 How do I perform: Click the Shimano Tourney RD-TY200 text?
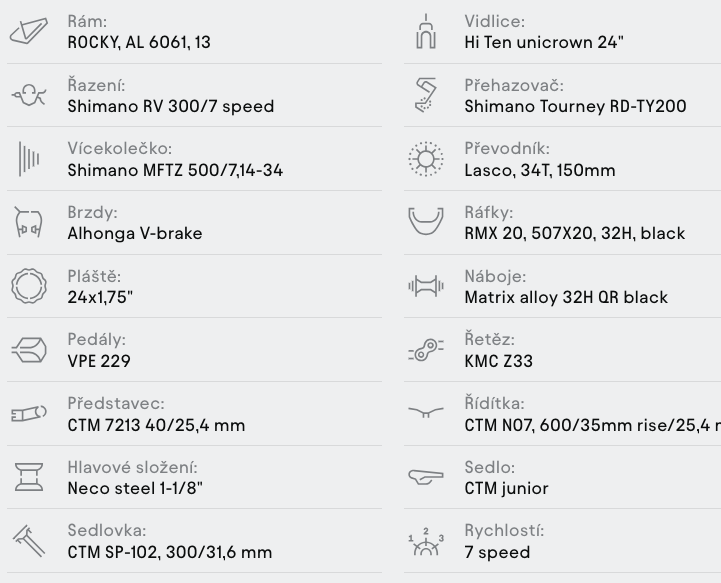point(575,106)
